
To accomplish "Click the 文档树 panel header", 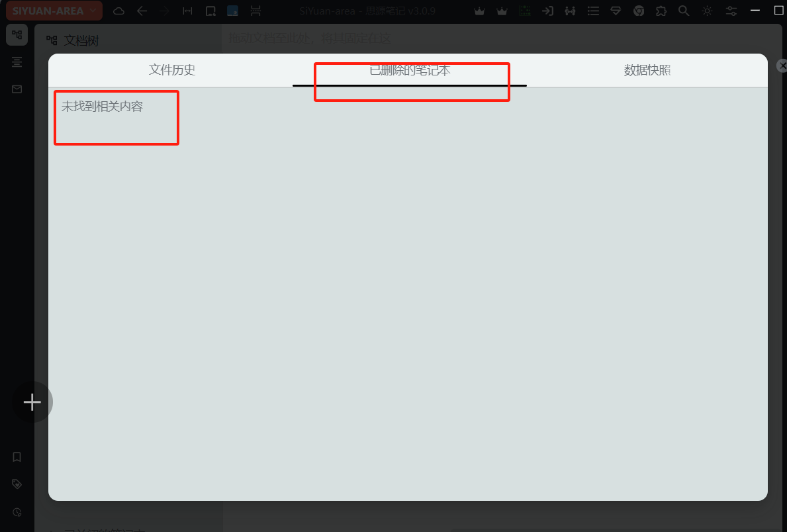I will point(73,40).
